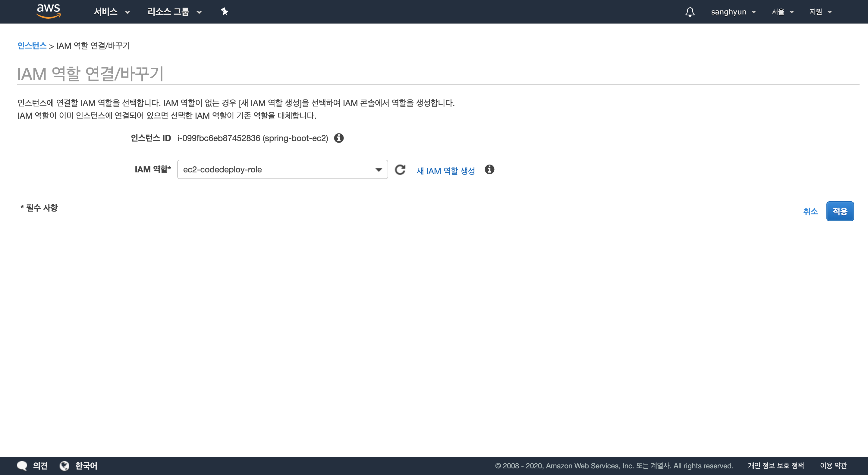Click the globe language icon in footer

[x=64, y=466]
